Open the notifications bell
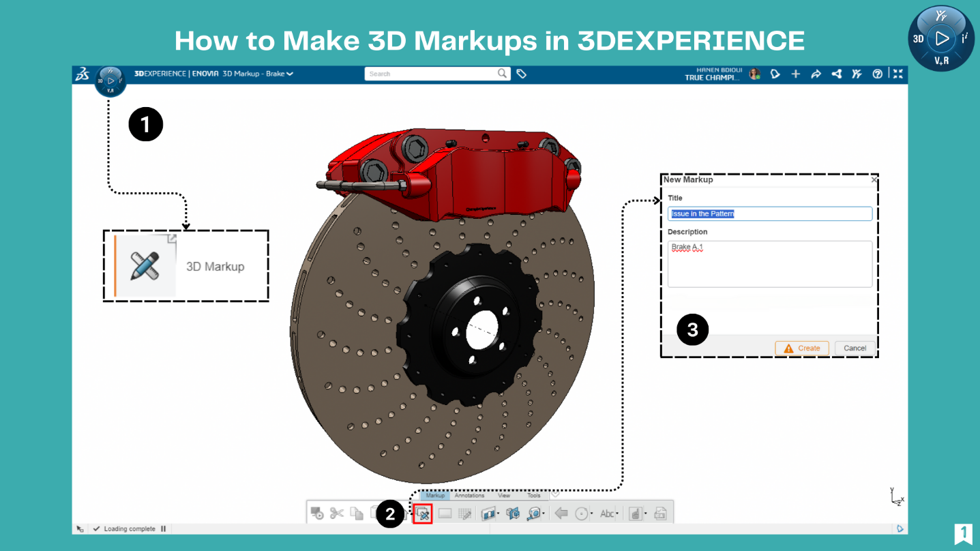980x551 pixels. (775, 74)
